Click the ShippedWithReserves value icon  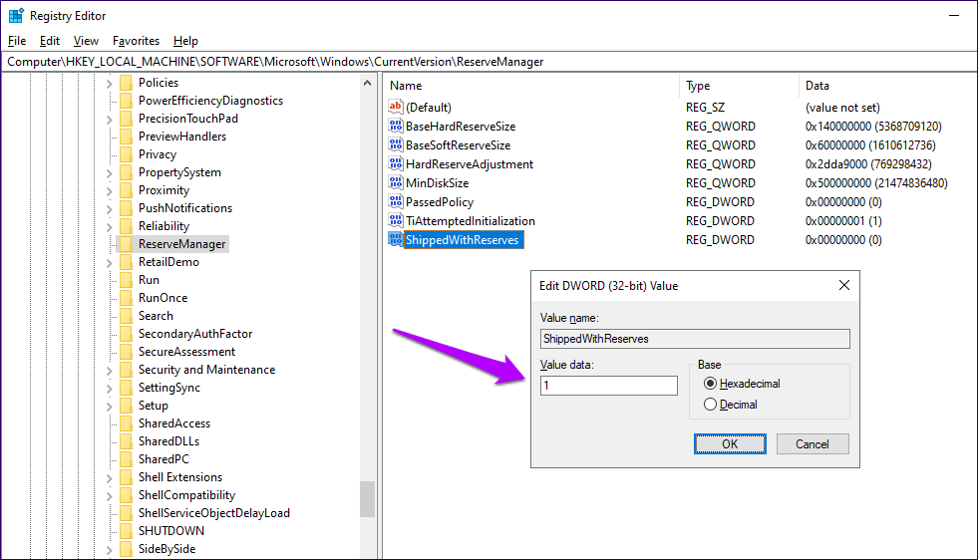click(396, 239)
